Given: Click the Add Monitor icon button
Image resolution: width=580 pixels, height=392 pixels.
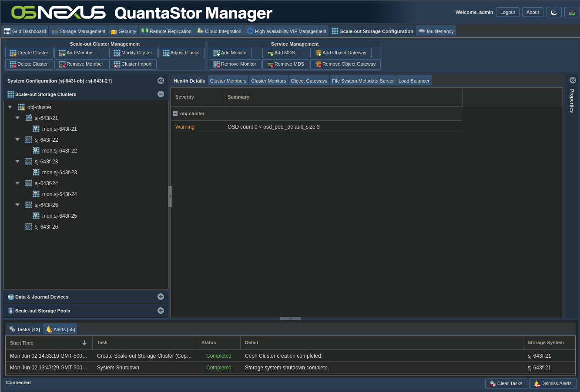Looking at the screenshot, I should pyautogui.click(x=216, y=53).
